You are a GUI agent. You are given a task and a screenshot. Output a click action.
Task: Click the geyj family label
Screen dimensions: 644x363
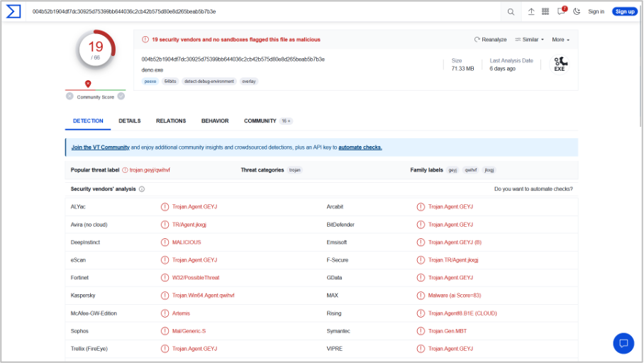453,170
